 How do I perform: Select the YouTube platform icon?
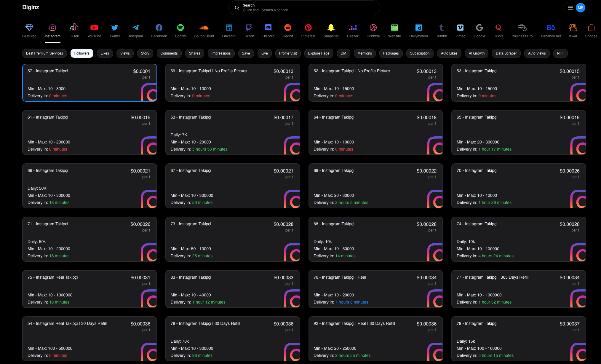pos(94,28)
